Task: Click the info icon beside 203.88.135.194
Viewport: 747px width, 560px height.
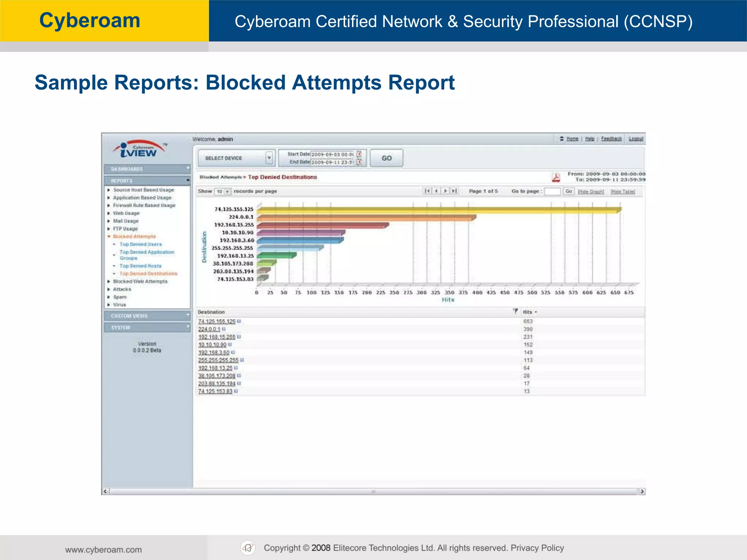Action: tap(239, 383)
